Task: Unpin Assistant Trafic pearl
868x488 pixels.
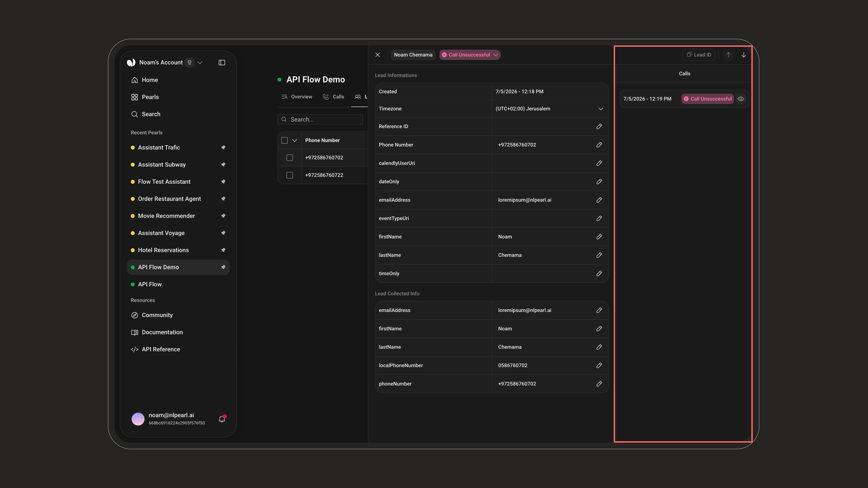Action: 223,148
